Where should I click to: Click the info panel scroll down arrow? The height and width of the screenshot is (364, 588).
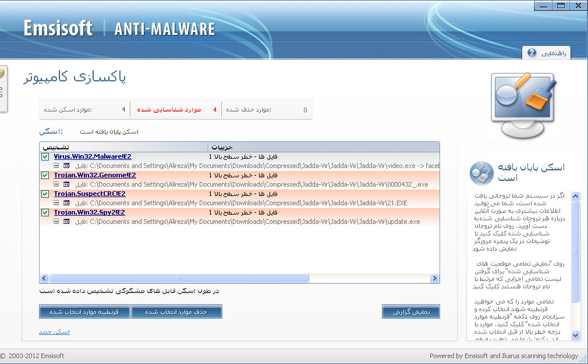[x=576, y=336]
